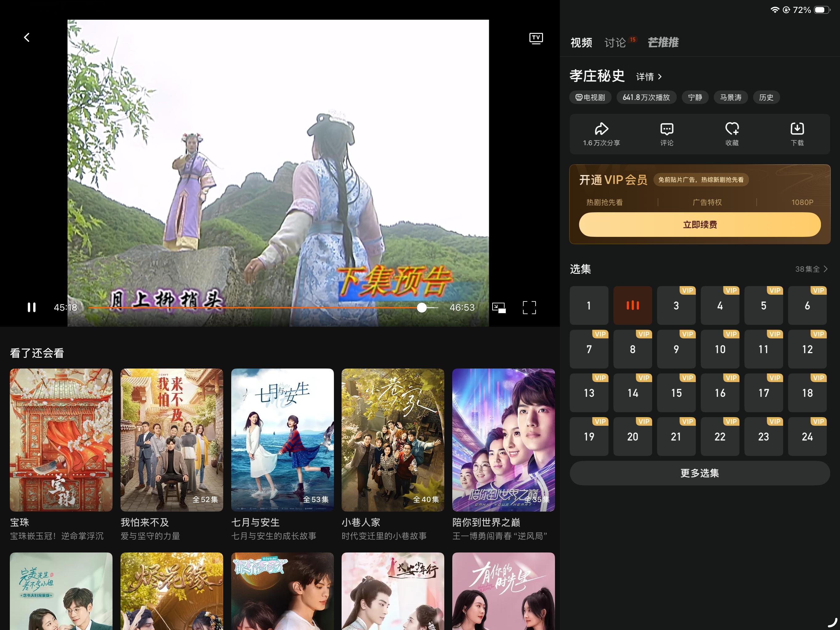This screenshot has width=840, height=630.
Task: Click the 开通 VIP 会员 heading
Action: (613, 180)
